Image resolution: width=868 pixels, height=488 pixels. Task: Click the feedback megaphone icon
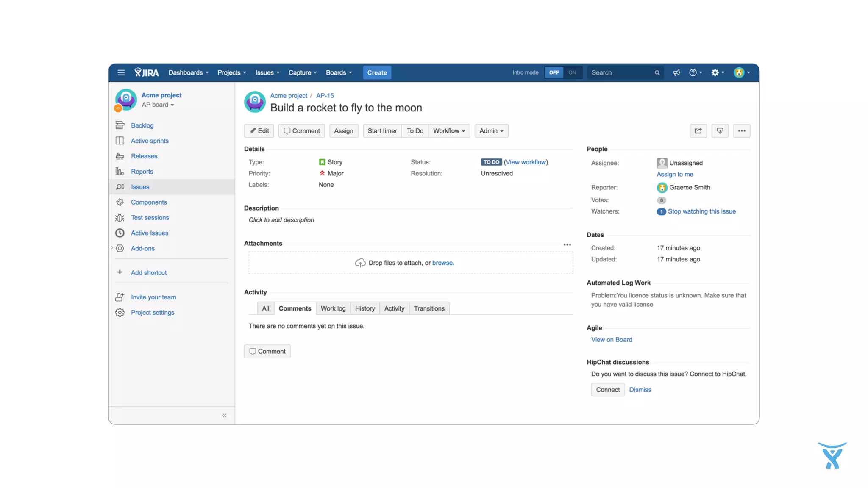coord(676,73)
